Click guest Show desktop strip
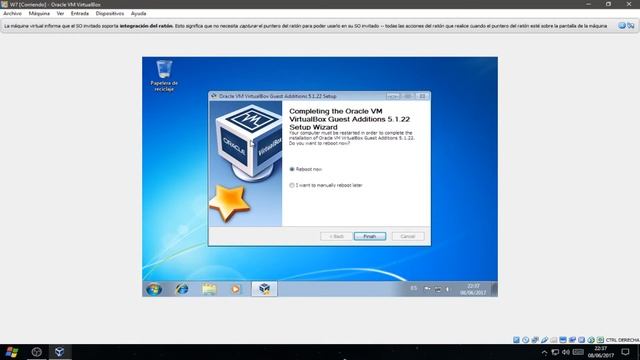640x360 pixels. pos(494,289)
